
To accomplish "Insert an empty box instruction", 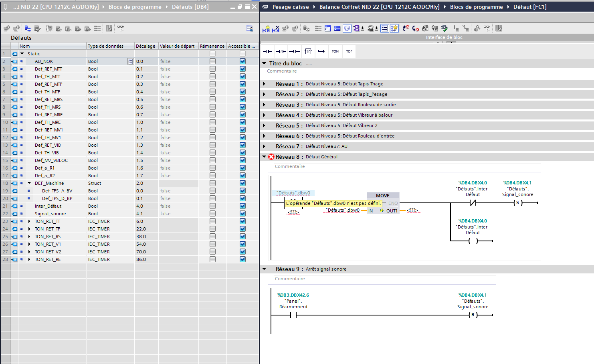I will point(308,51).
